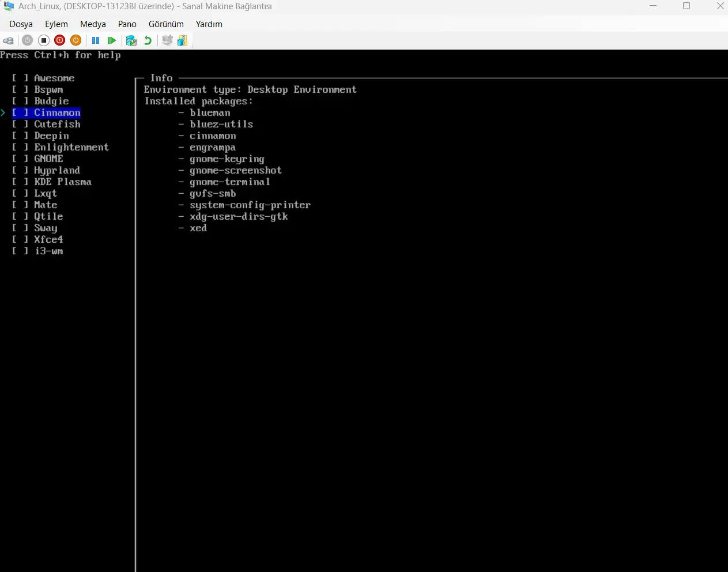Save VM state with the orange power icon
728x572 pixels.
[x=76, y=40]
